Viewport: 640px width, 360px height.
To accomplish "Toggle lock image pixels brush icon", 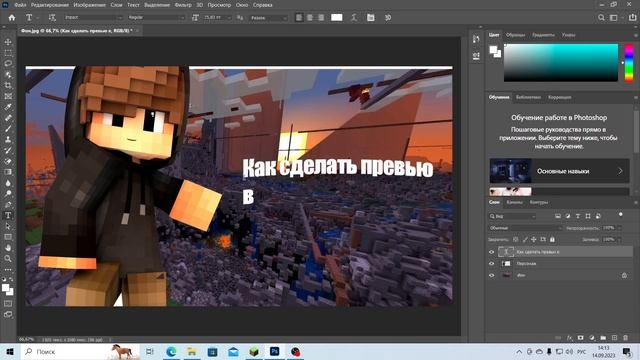I will point(525,240).
